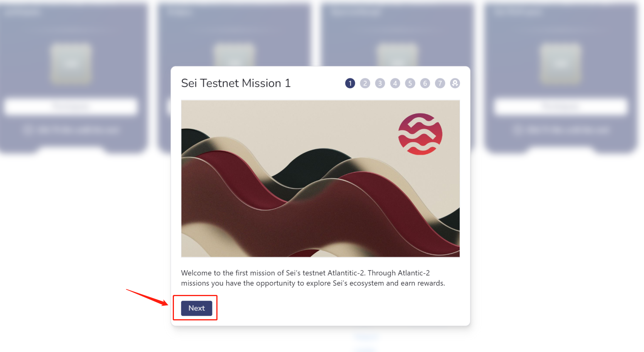Image resolution: width=644 pixels, height=352 pixels.
Task: Select step 4 in progress dots
Action: (395, 83)
